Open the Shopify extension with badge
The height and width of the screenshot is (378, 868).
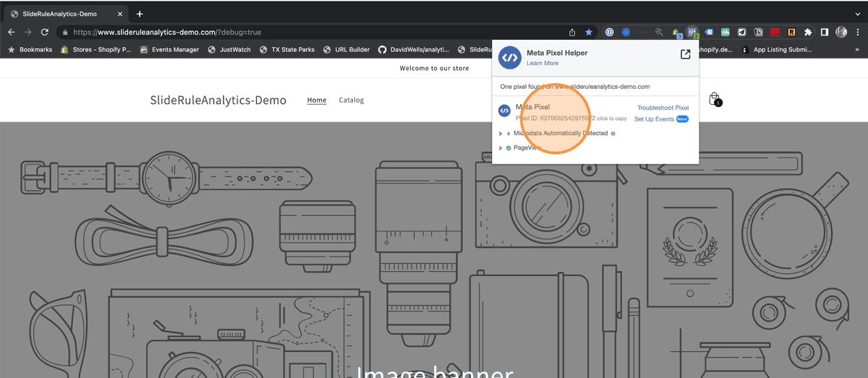tap(677, 33)
